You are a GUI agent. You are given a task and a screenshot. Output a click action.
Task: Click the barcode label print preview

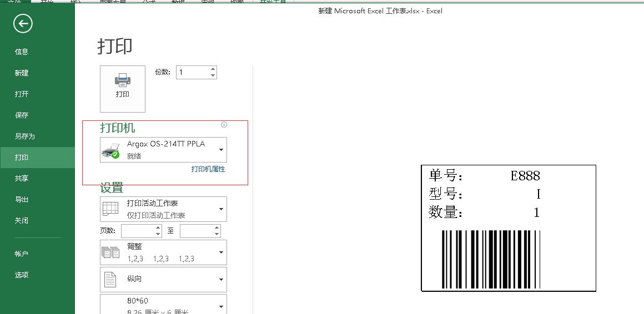click(508, 228)
